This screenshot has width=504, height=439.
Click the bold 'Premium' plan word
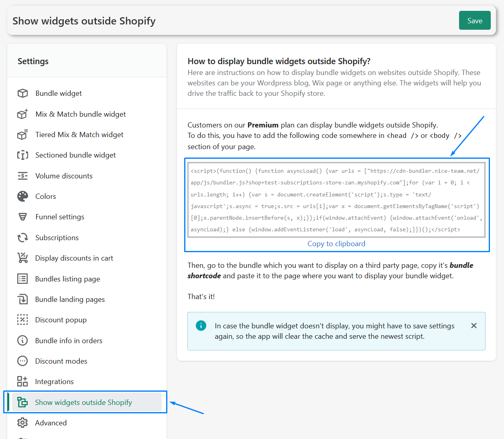(263, 125)
